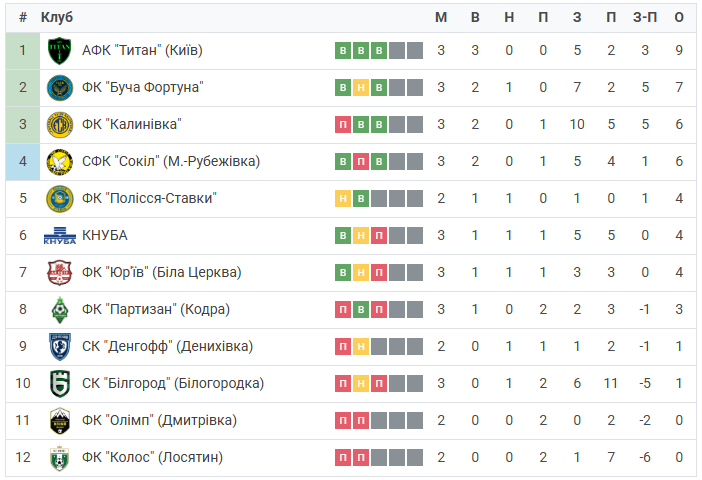The image size is (702, 480).
Task: Open the Полісся-Ставки club badge
Action: click(60, 199)
